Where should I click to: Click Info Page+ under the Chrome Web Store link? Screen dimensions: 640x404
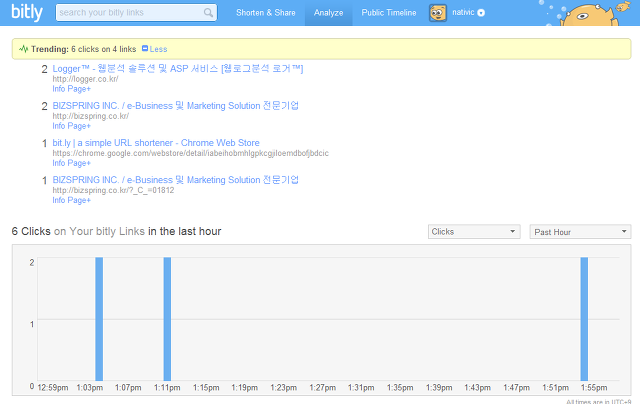coord(72,163)
